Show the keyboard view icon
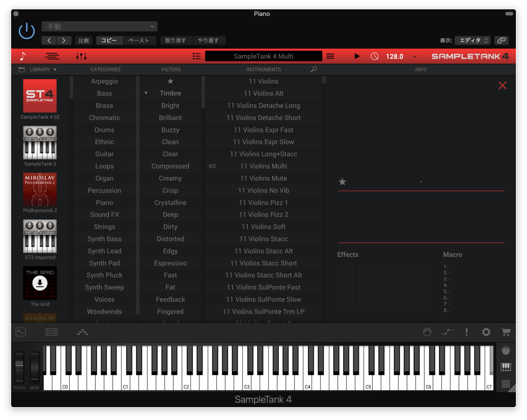 (506, 367)
